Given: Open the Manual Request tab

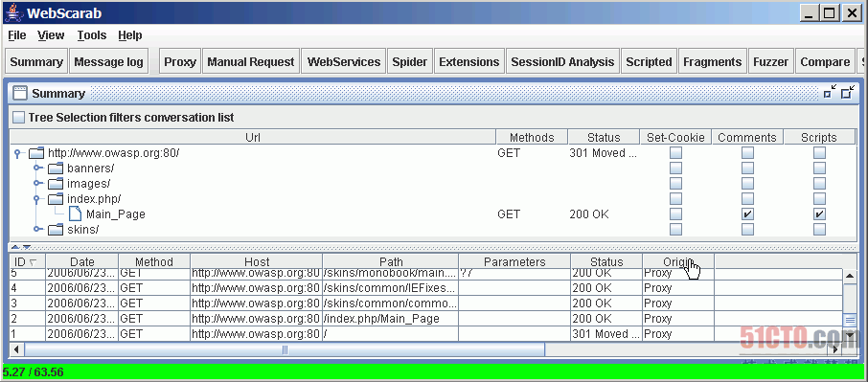Looking at the screenshot, I should click(251, 62).
